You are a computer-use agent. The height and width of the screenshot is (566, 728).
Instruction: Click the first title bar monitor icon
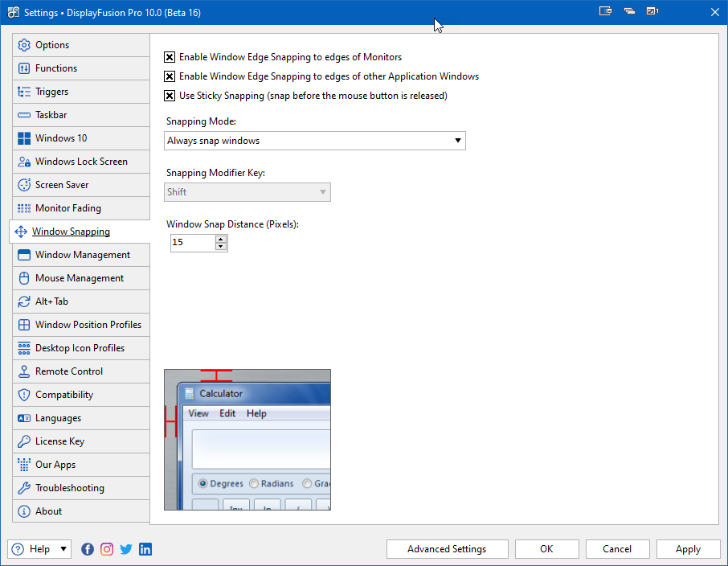point(605,10)
